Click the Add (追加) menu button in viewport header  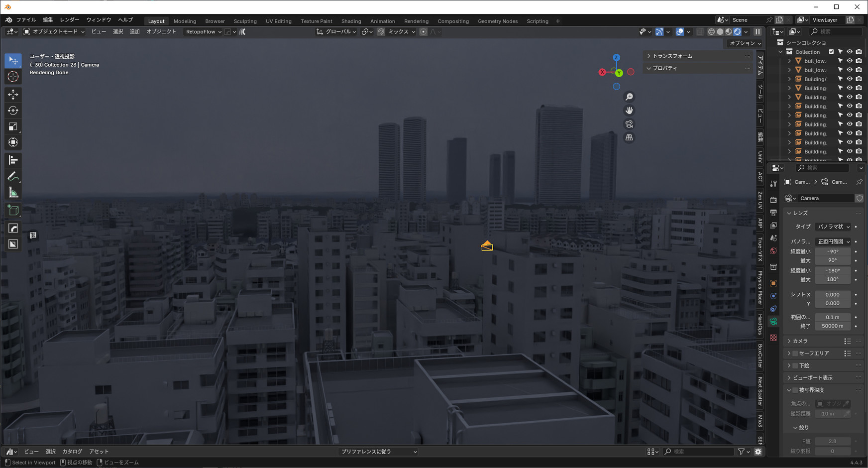[135, 32]
